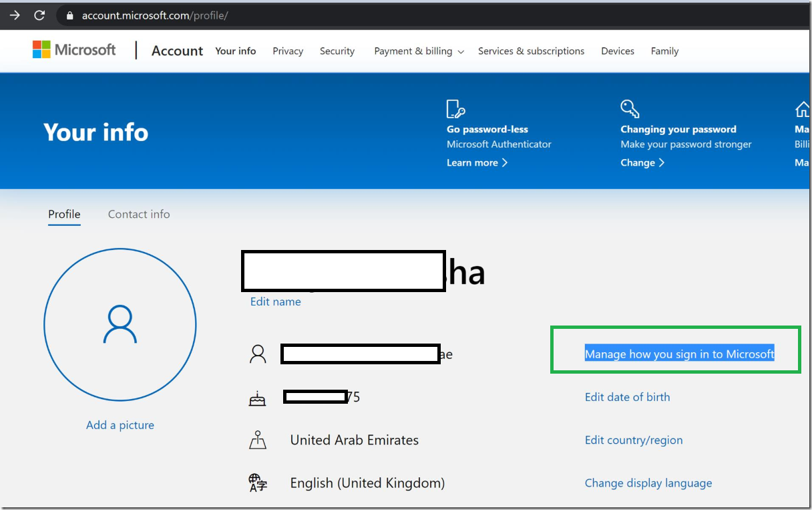Click the Changing your password heading

(x=678, y=129)
